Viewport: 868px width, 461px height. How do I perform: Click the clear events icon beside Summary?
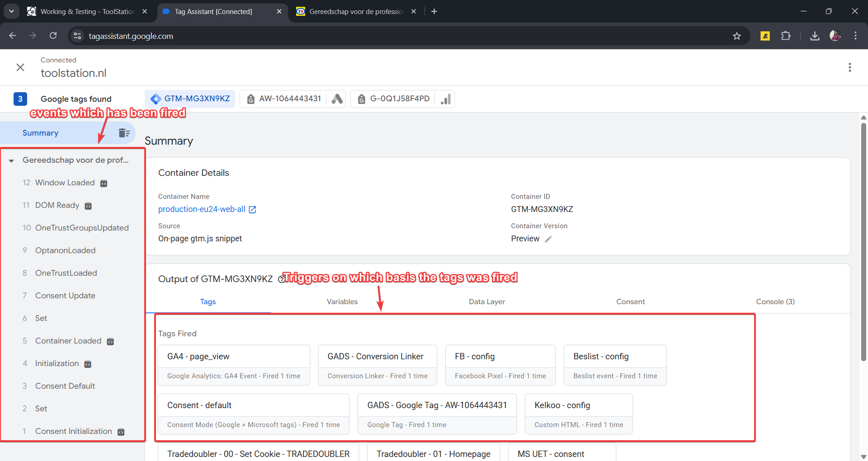[124, 133]
